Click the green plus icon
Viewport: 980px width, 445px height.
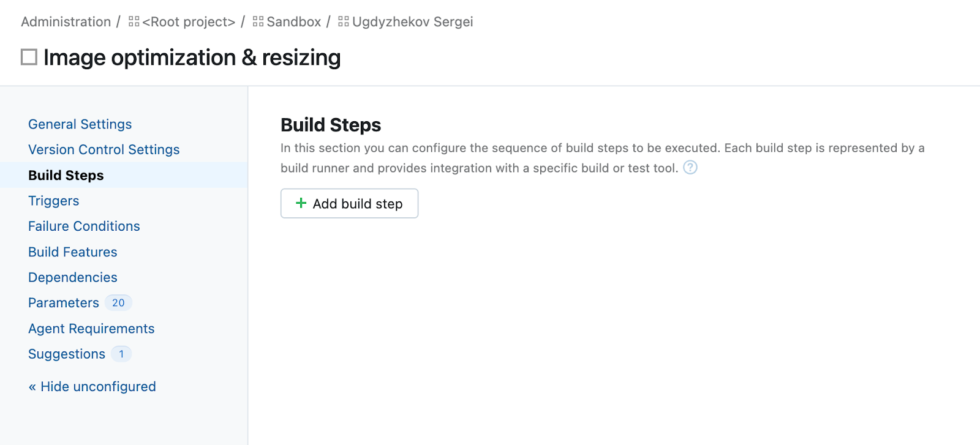301,203
